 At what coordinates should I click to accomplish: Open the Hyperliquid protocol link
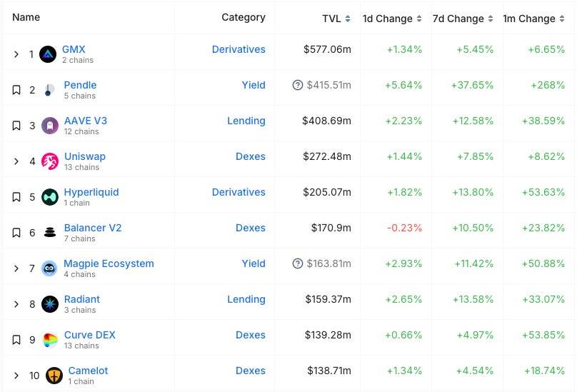91,192
